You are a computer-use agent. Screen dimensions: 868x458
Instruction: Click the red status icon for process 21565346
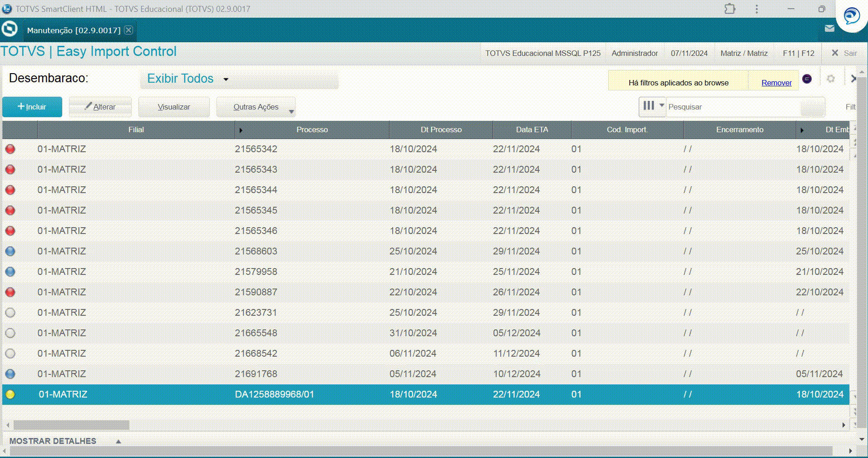coord(10,231)
